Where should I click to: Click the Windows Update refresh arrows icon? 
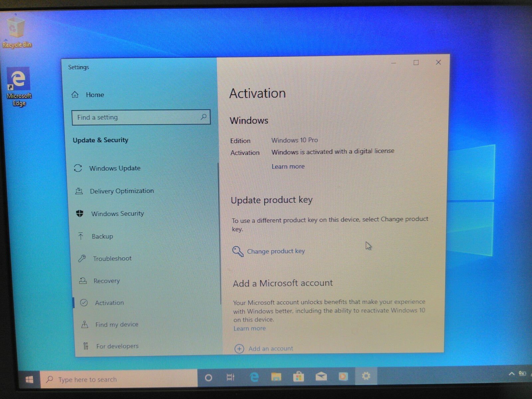(x=78, y=168)
